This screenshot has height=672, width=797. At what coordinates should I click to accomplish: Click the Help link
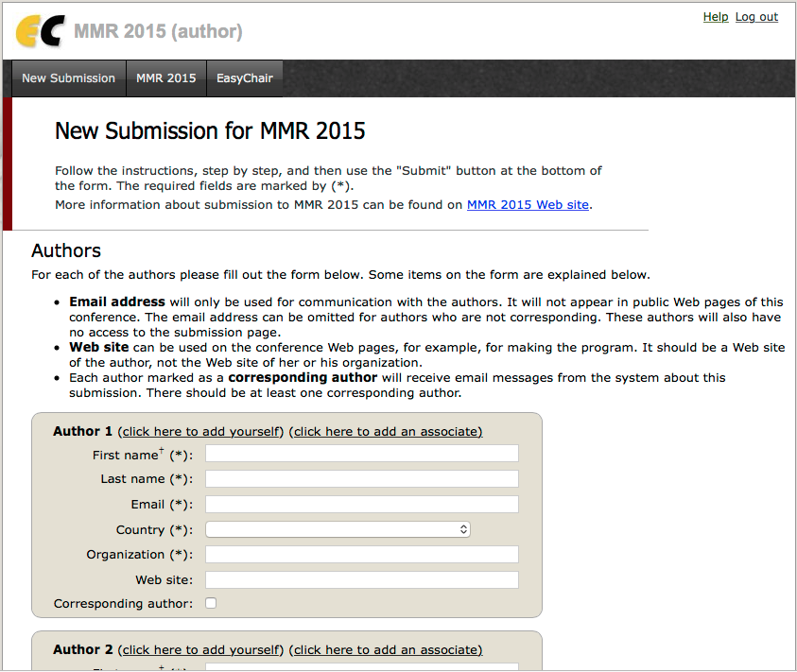[716, 17]
